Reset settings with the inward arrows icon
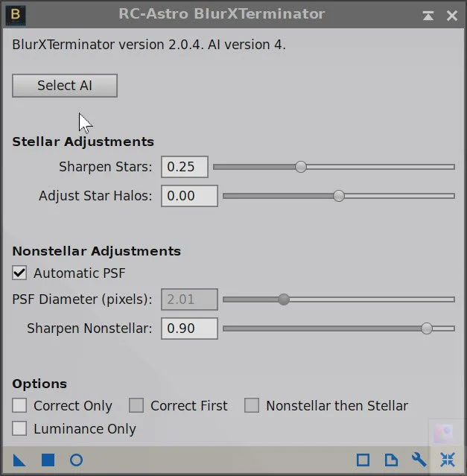Screen dimensions: 467x476 (x=448, y=460)
